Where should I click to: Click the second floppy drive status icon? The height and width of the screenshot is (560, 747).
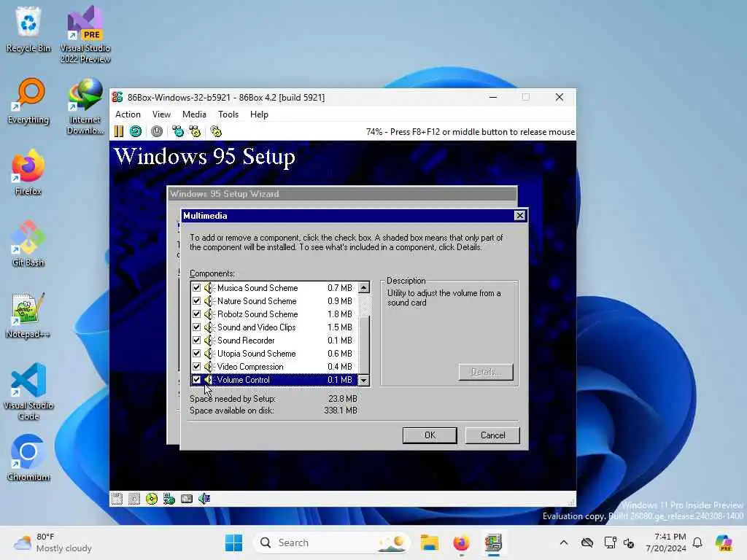(134, 499)
